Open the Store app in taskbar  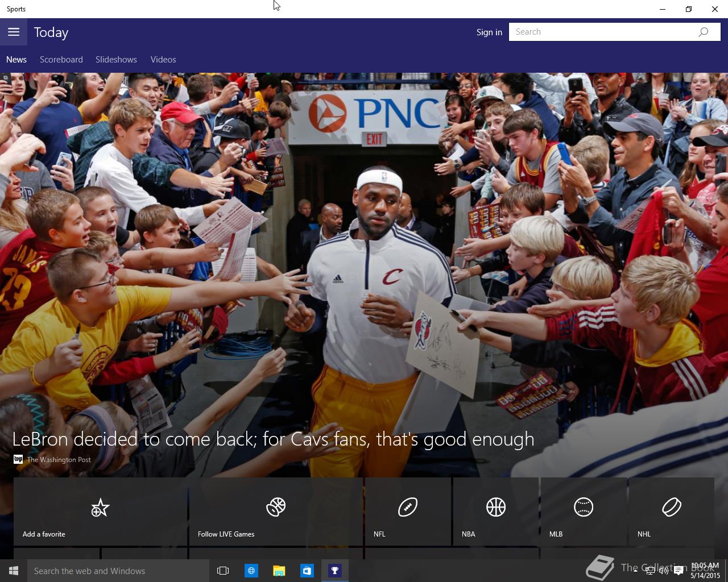[x=307, y=571]
